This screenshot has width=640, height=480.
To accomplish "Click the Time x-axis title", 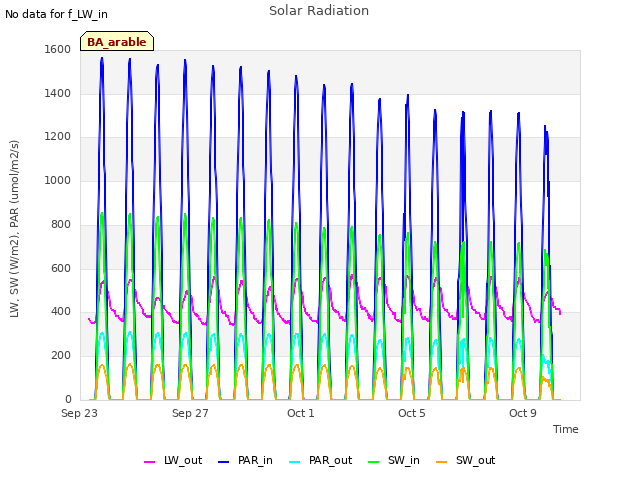I will pos(566,429).
